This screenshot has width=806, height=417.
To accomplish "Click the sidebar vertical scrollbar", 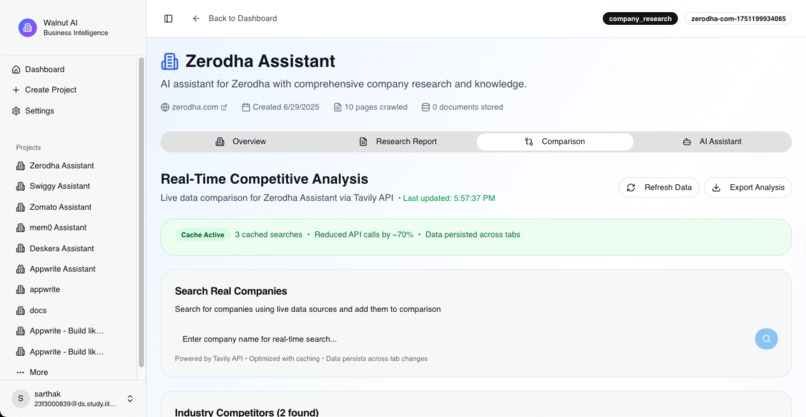I will (141, 212).
